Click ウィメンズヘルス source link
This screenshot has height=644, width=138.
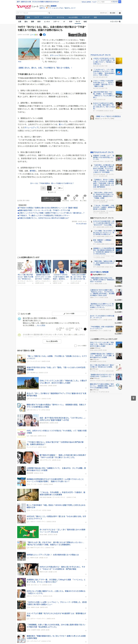pyautogui.click(x=81, y=224)
